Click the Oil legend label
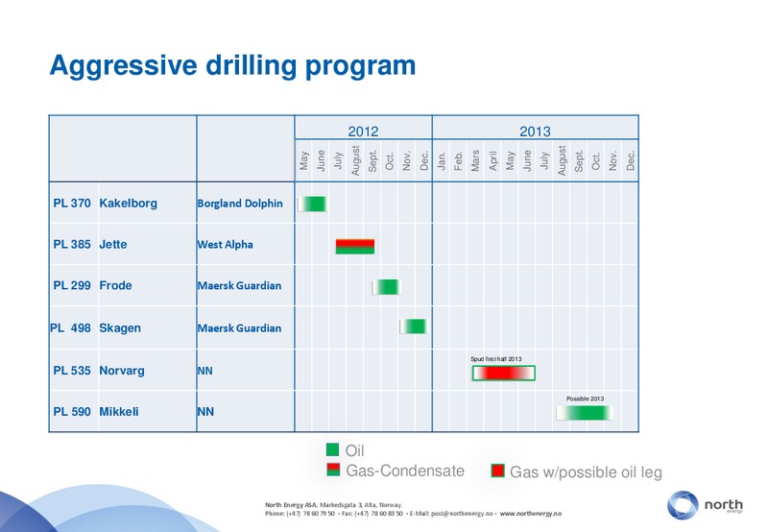This screenshot has width=768, height=532. [x=354, y=450]
